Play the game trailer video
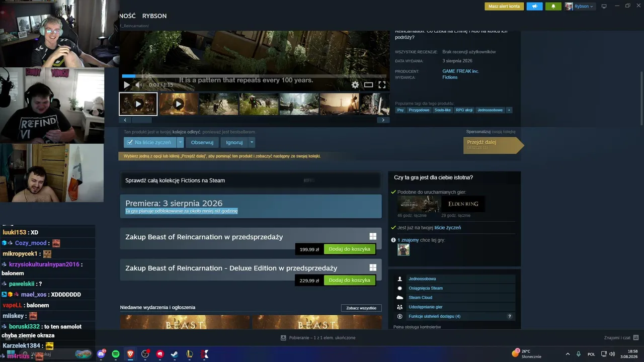Viewport: 644px width, 362px height. pyautogui.click(x=127, y=85)
